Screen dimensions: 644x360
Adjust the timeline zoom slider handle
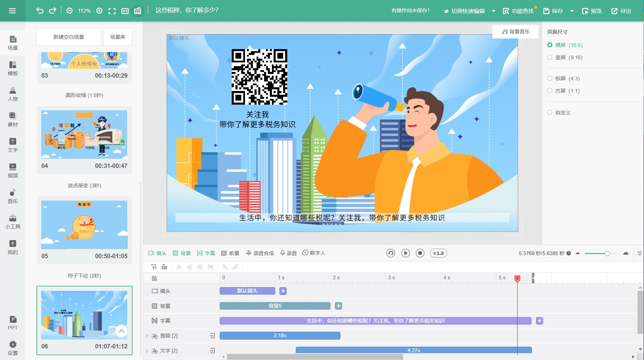tap(607, 253)
